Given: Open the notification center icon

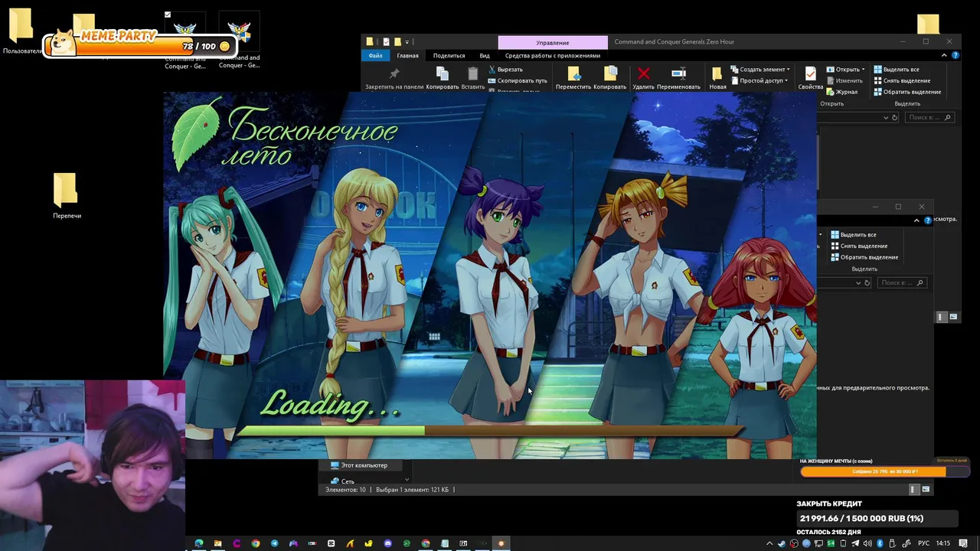Looking at the screenshot, I should point(963,543).
